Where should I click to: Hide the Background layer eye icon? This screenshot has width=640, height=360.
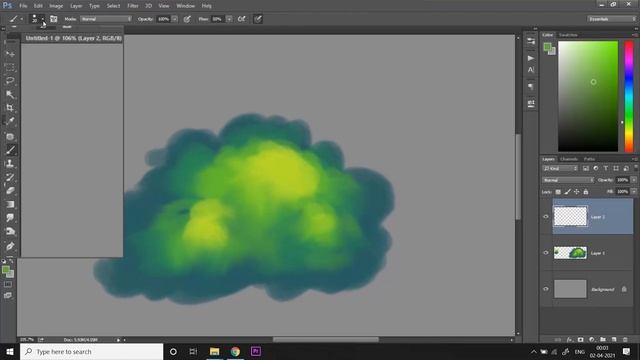(546, 289)
